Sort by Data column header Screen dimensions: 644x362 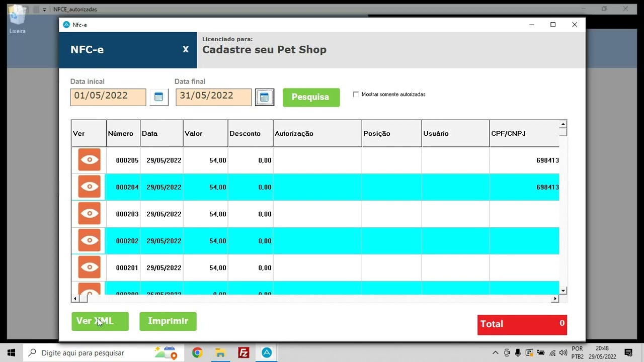pos(162,133)
